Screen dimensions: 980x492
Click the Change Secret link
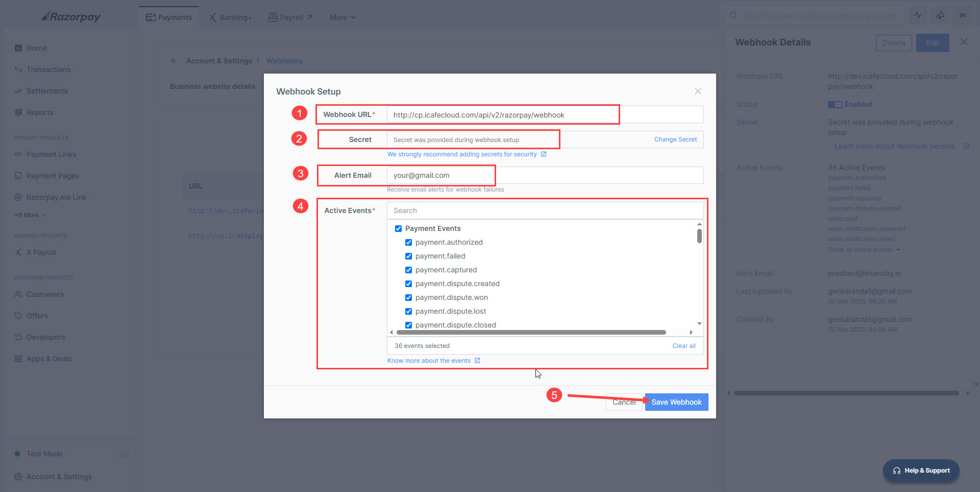click(675, 139)
